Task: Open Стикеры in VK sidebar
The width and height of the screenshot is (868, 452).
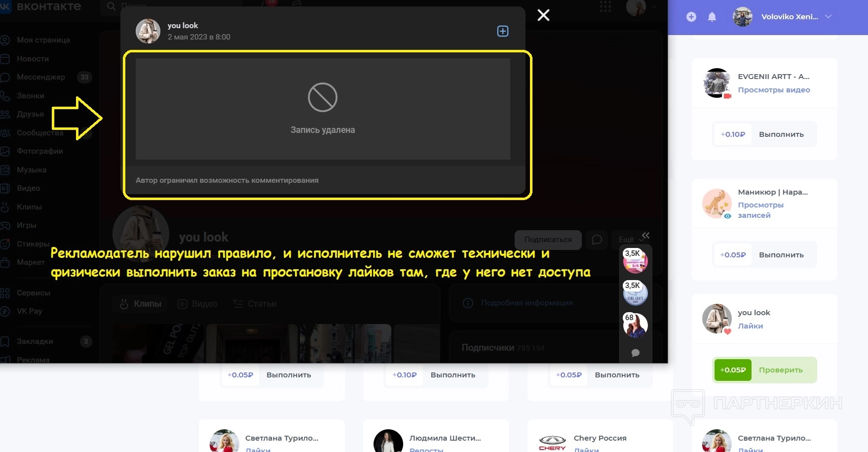Action: pos(33,244)
